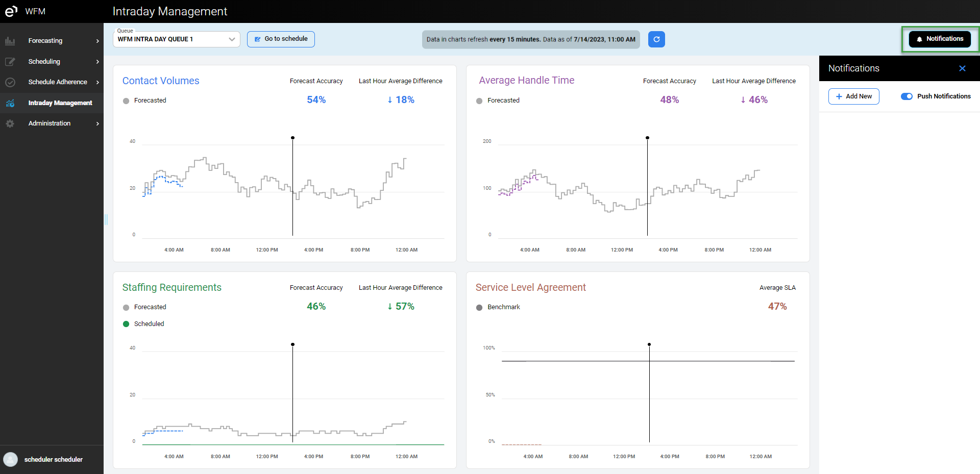Image resolution: width=980 pixels, height=474 pixels.
Task: Click the Schedule Adherence checkmark icon
Action: pyautogui.click(x=10, y=82)
